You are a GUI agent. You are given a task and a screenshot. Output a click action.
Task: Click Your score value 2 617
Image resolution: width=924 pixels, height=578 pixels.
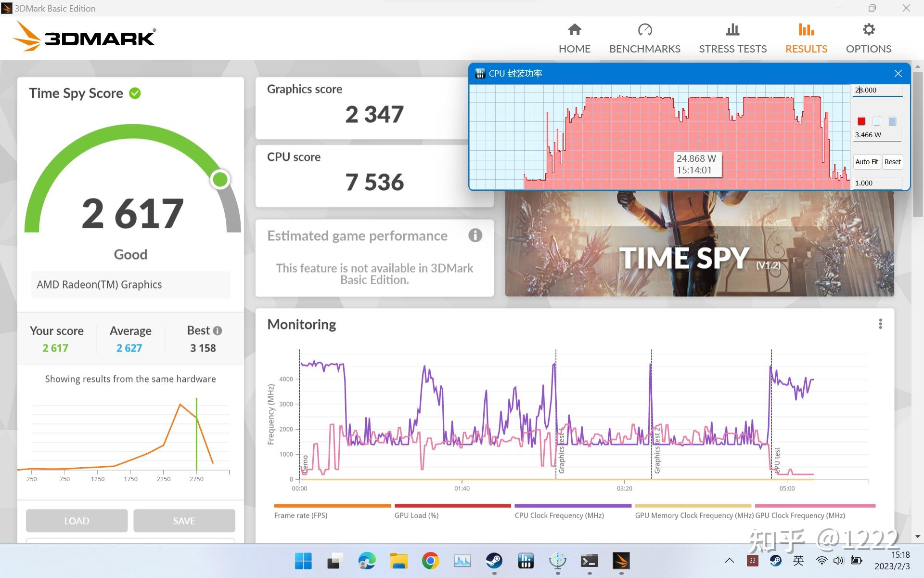[55, 348]
